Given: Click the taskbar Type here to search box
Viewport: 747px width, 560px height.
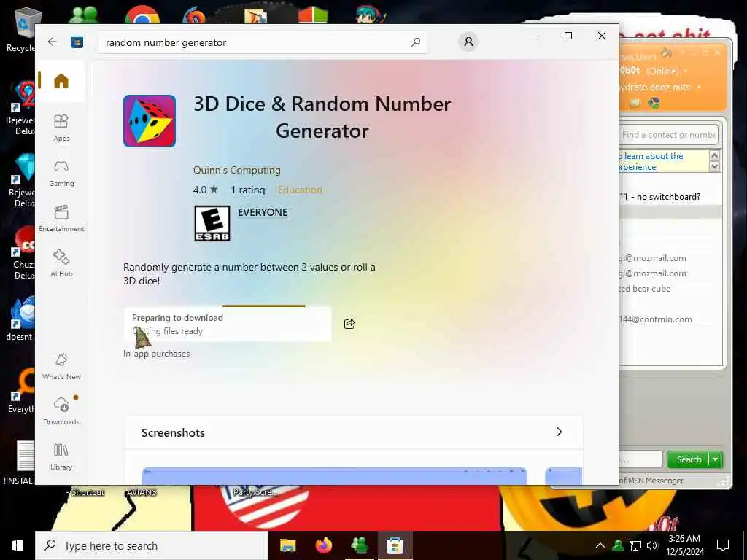Looking at the screenshot, I should [152, 545].
